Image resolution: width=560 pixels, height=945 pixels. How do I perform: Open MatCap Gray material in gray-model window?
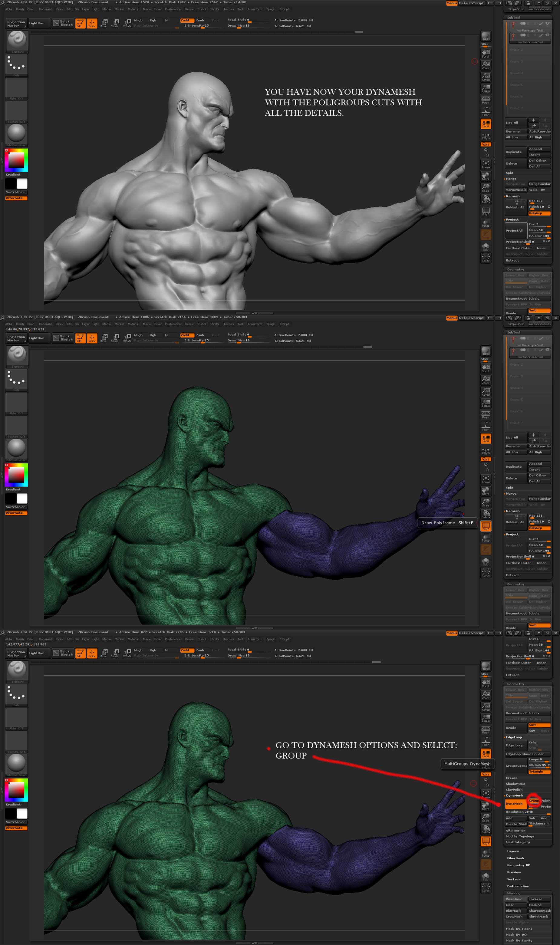[17, 135]
